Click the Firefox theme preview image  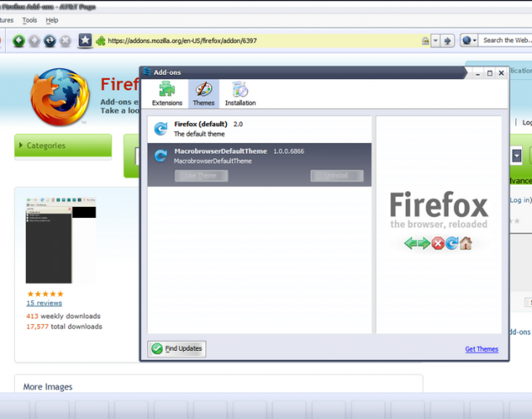(439, 220)
